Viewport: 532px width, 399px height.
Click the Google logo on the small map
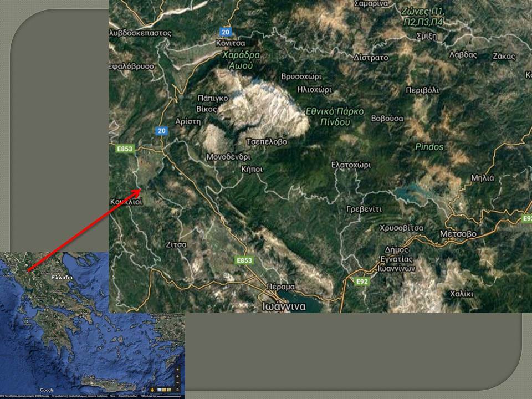(47, 390)
